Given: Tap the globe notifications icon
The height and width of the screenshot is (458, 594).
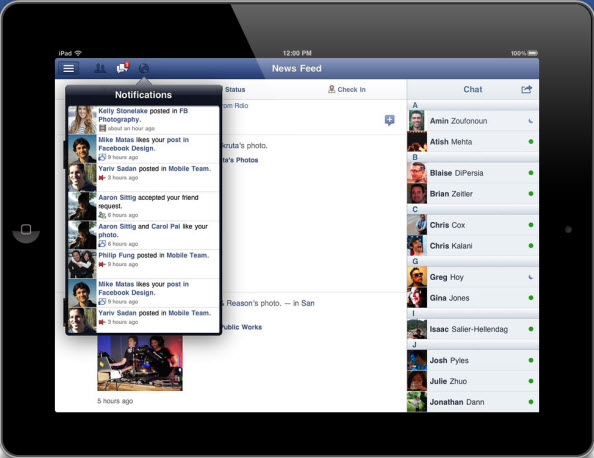Looking at the screenshot, I should pos(144,68).
